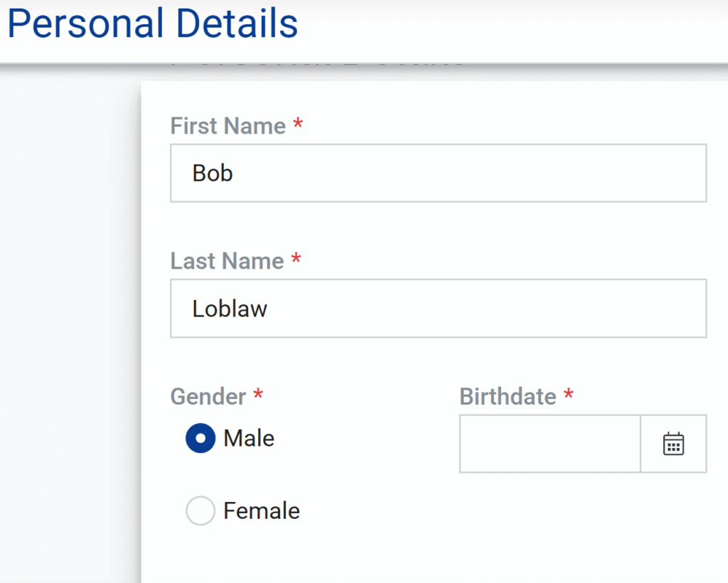This screenshot has height=583, width=728.
Task: Place cursor on the word 'Bob'
Action: tap(213, 173)
